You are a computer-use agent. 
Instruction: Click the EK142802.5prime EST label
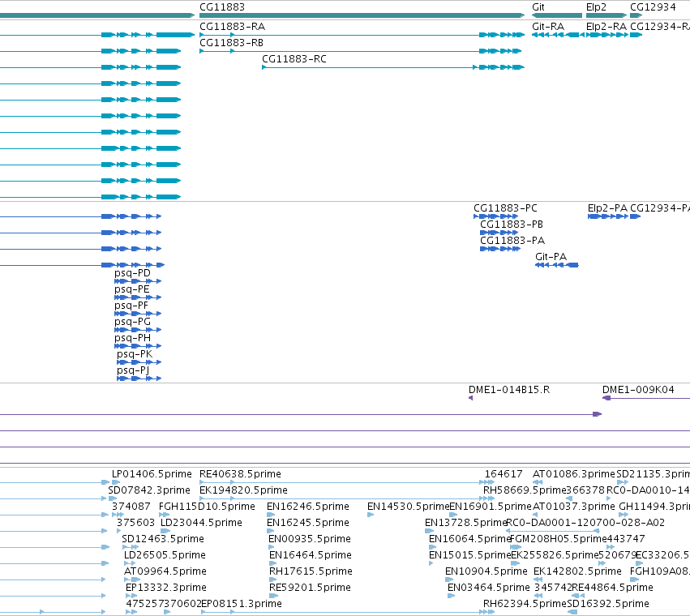click(x=577, y=571)
